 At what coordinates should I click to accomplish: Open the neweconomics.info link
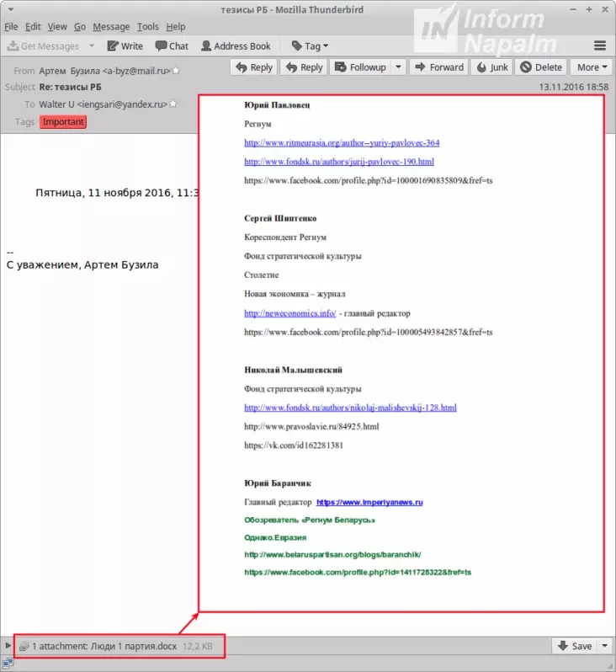tap(290, 313)
